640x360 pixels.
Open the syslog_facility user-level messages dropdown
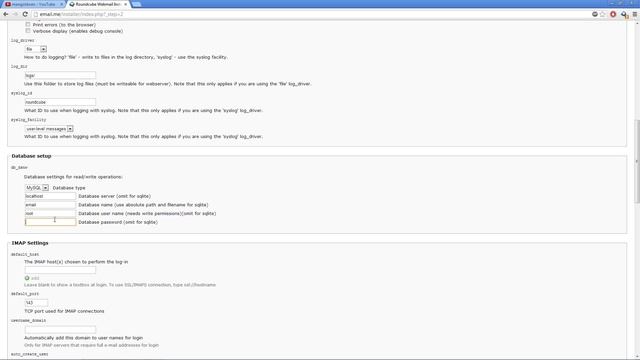point(49,129)
